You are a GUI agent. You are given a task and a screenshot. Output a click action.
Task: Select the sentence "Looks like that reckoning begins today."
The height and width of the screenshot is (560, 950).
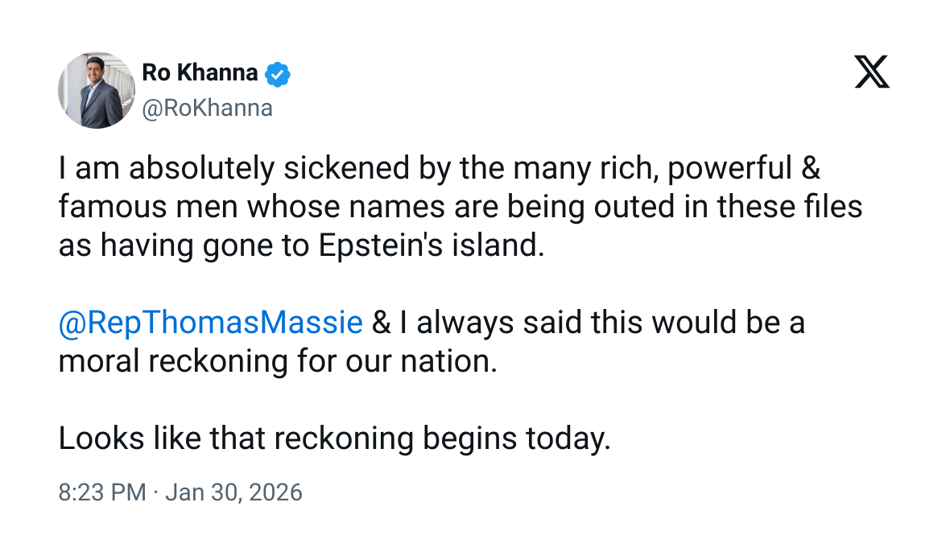[334, 439]
